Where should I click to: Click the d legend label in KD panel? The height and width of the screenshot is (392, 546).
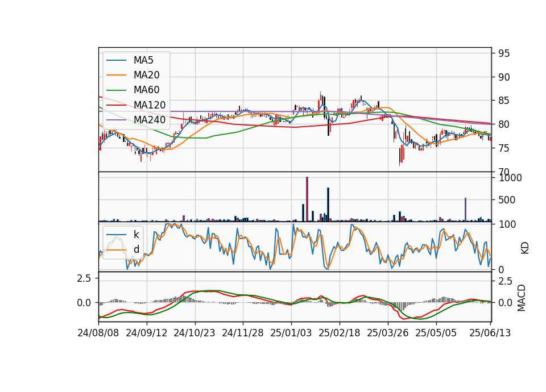tap(136, 249)
